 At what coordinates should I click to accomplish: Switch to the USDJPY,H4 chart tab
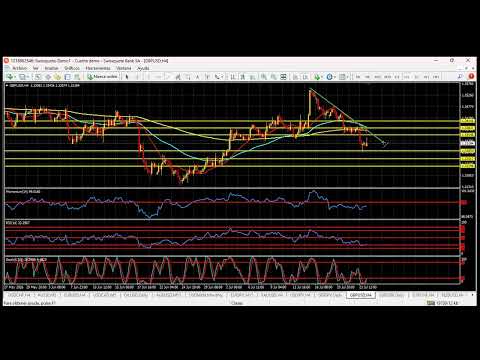click(x=300, y=295)
